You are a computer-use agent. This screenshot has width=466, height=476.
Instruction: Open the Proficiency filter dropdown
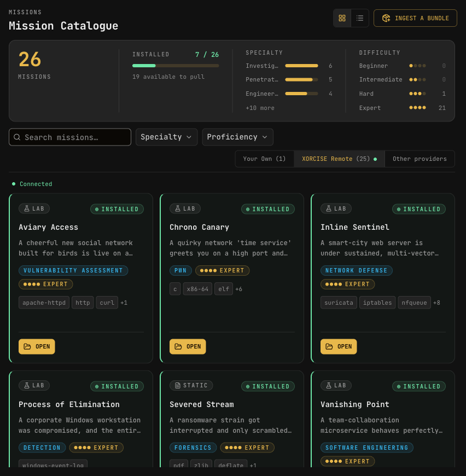[237, 137]
